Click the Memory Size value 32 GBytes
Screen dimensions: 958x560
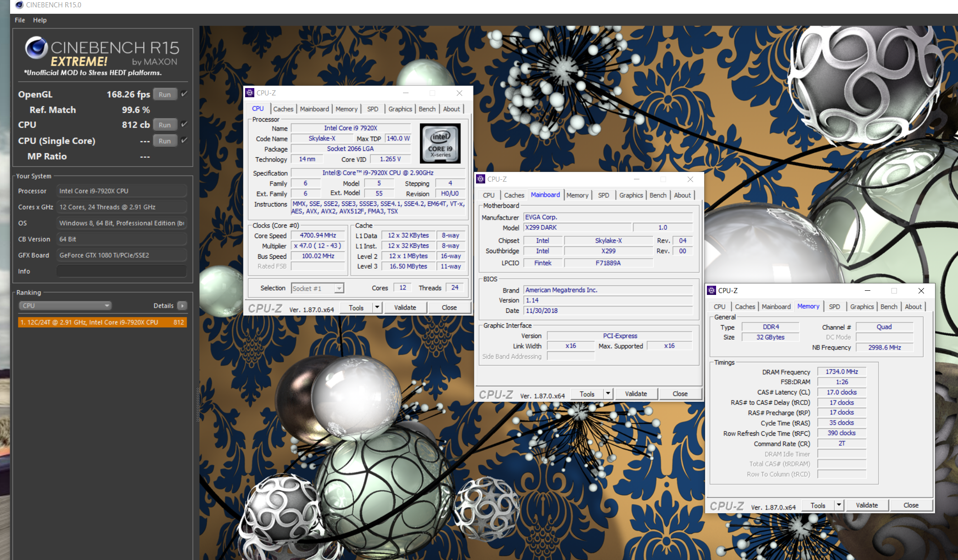coord(770,338)
